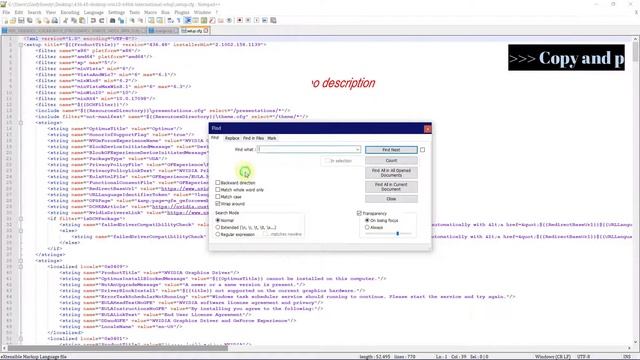Enable the Match case checkbox
This screenshot has width=640, height=360.
pos(218,197)
